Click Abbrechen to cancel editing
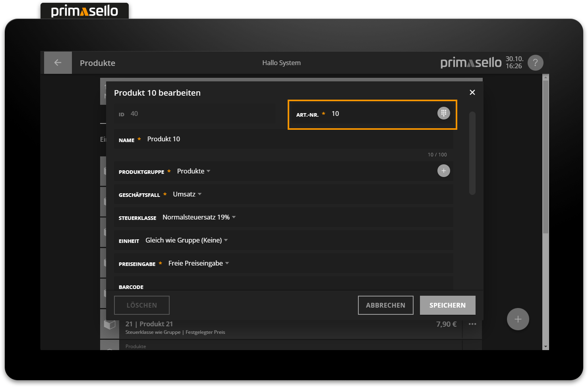This screenshot has width=588, height=387. point(385,305)
